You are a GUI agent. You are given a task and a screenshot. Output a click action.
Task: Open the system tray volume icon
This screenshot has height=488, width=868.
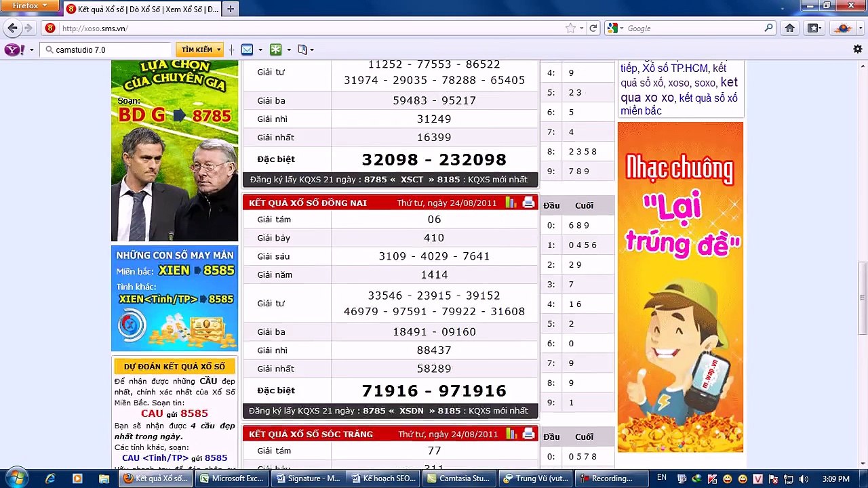point(804,479)
